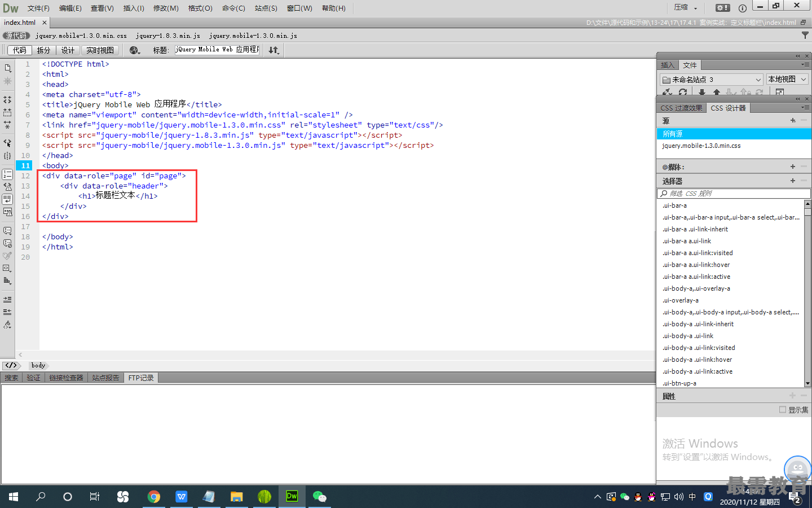Open 链接检查器 tab
Viewport: 812px width, 508px height.
pyautogui.click(x=66, y=378)
